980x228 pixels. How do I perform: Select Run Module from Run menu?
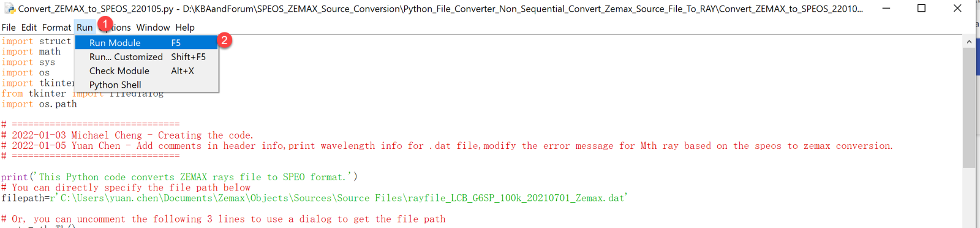146,42
